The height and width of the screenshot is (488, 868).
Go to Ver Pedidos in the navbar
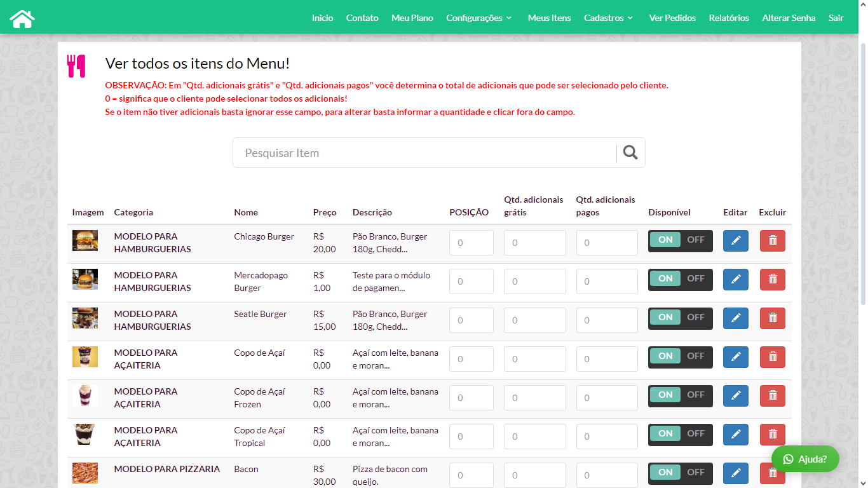pos(672,18)
